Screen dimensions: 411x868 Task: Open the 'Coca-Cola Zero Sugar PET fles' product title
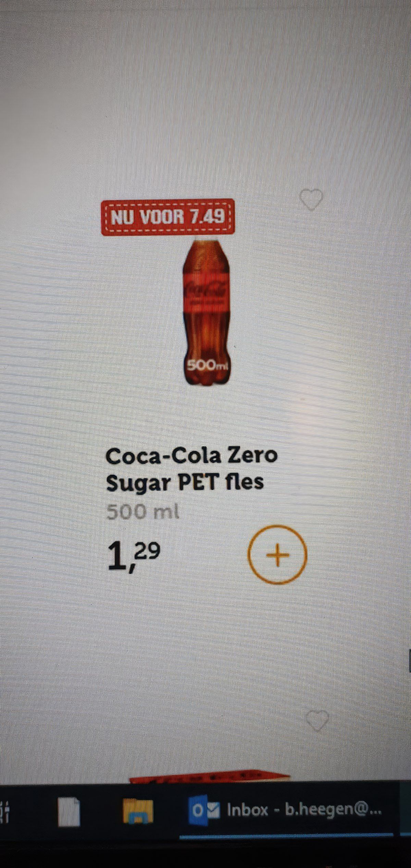pyautogui.click(x=192, y=469)
